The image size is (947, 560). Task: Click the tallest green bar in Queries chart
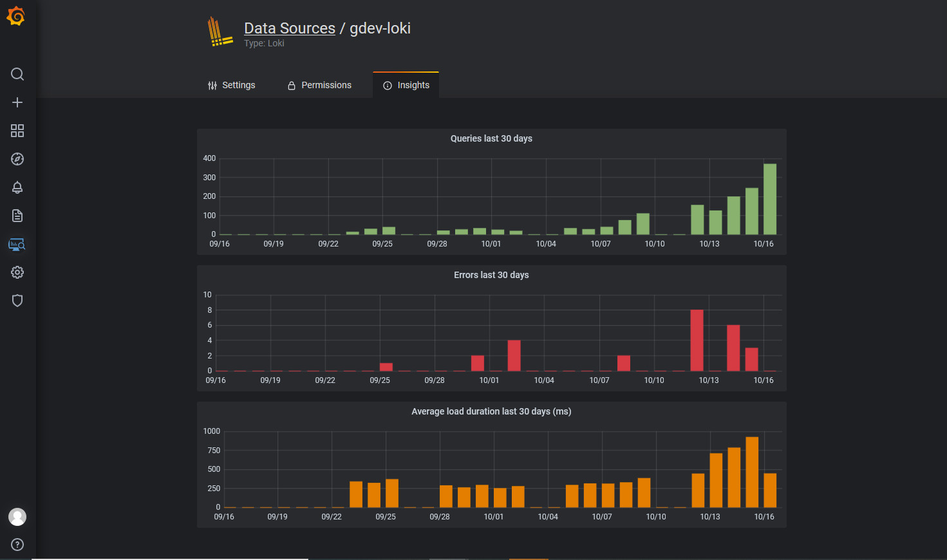coord(769,200)
